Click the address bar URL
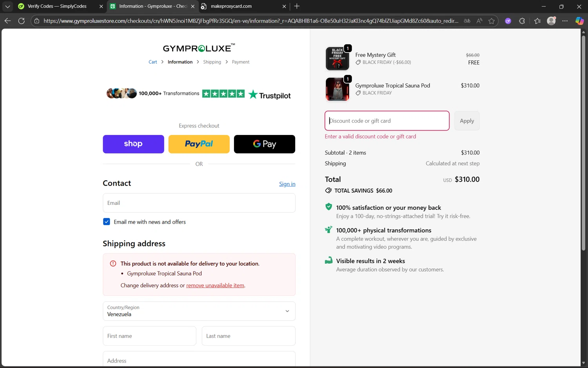This screenshot has width=588, height=368. [251, 21]
